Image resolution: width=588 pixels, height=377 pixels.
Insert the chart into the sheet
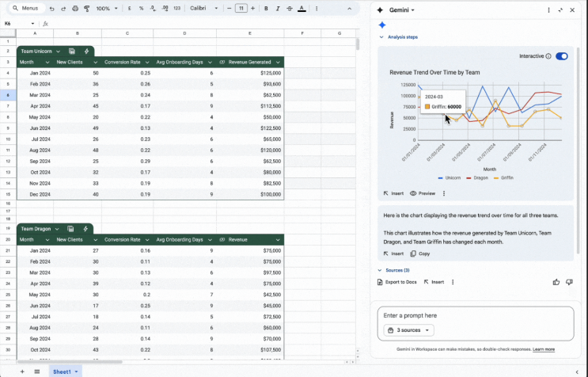pos(393,193)
